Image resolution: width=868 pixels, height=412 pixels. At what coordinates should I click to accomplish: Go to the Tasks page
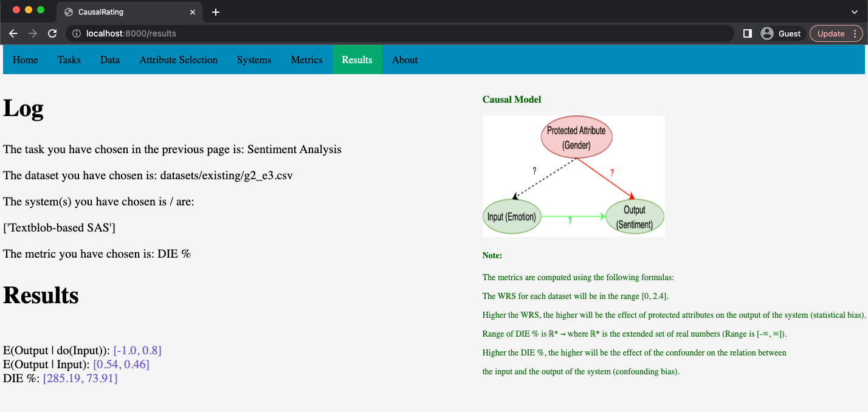(x=69, y=60)
